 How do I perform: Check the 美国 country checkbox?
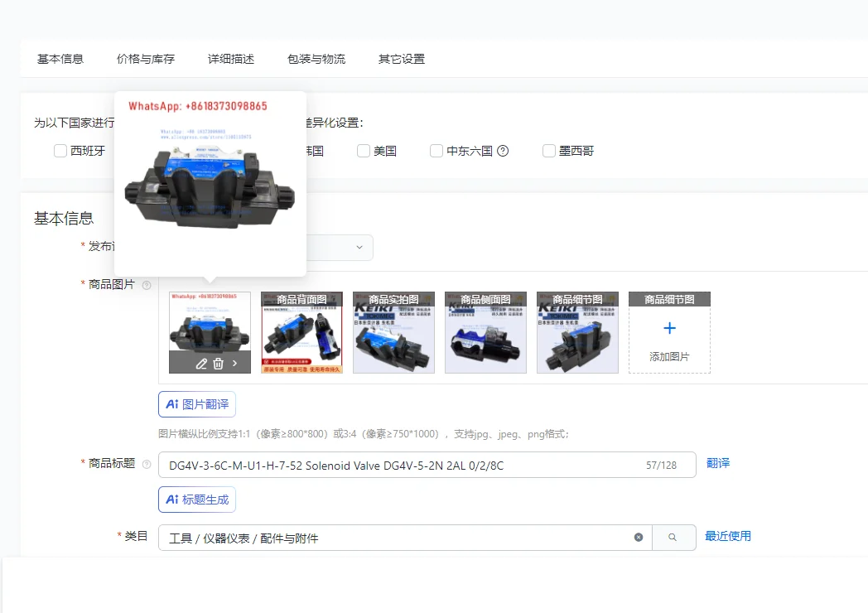tap(363, 150)
